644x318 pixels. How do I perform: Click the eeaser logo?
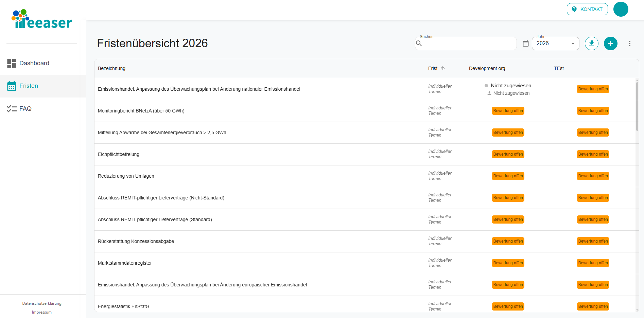point(42,19)
